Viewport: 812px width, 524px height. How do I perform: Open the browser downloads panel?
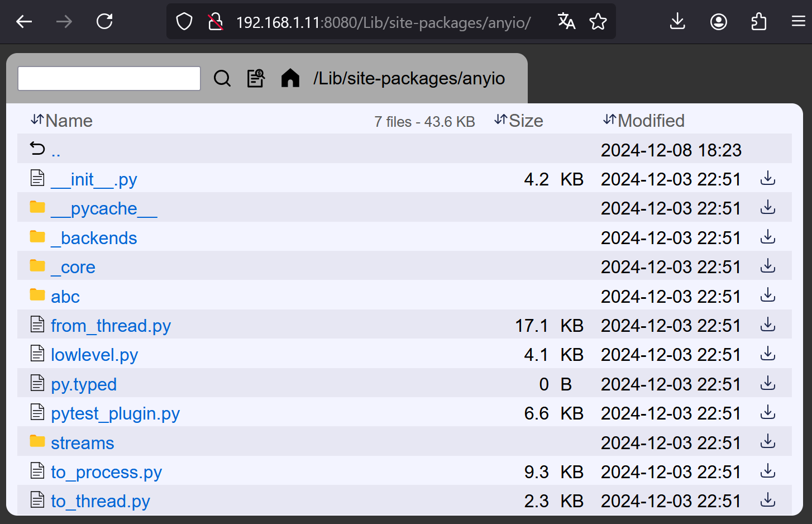point(677,22)
